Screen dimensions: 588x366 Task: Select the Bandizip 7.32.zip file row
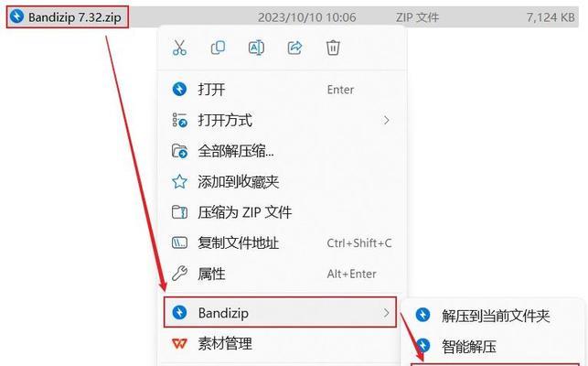[293, 16]
